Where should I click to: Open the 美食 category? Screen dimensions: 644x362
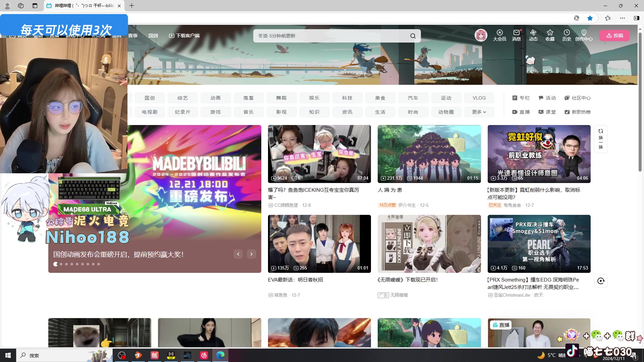[x=380, y=98]
